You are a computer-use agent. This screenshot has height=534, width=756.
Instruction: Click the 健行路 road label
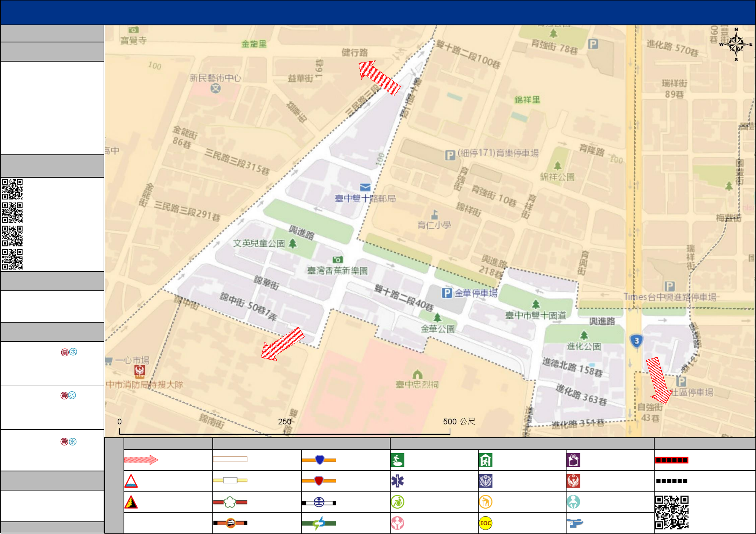tap(355, 52)
